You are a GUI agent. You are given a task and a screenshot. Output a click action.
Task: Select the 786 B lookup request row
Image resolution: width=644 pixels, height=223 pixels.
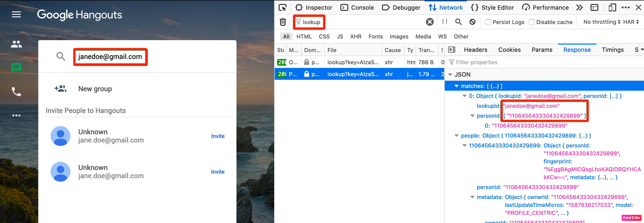click(x=359, y=62)
